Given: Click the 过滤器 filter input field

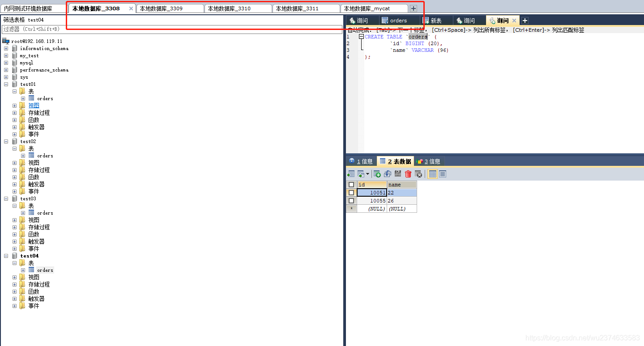Looking at the screenshot, I should (172, 29).
